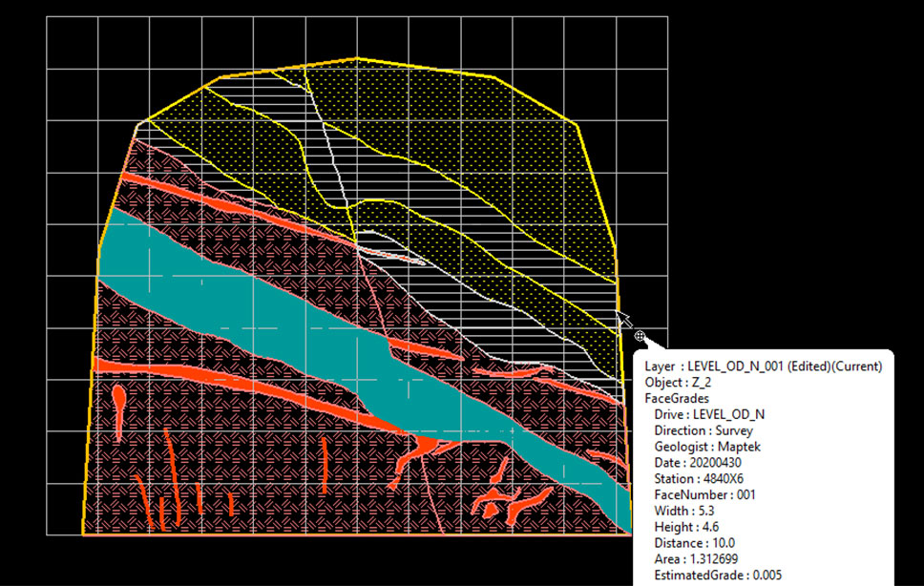Click the EstimatedGrade 0.005 tooltip value

click(718, 575)
